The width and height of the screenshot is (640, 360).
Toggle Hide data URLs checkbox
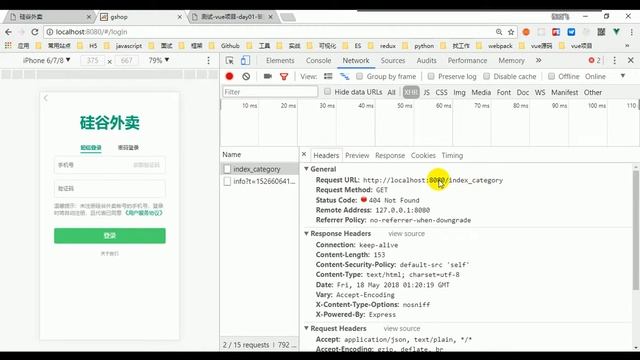pyautogui.click(x=327, y=92)
